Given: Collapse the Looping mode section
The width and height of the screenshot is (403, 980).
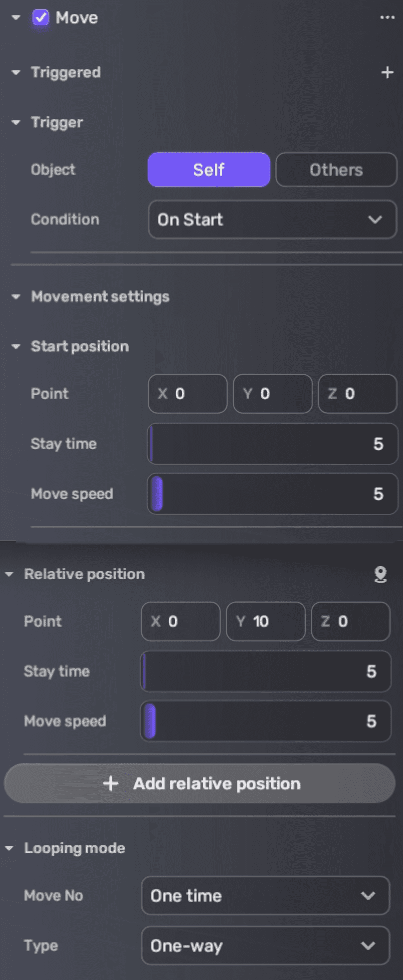Looking at the screenshot, I should (x=8, y=848).
